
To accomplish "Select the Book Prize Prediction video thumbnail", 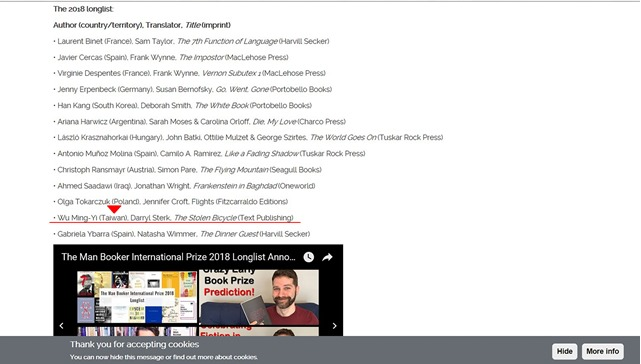I will pyautogui.click(x=259, y=297).
